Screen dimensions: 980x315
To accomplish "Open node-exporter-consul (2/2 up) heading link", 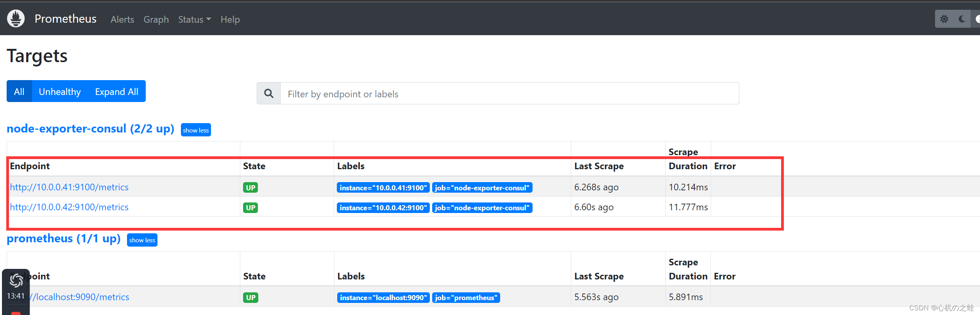I will pos(90,129).
